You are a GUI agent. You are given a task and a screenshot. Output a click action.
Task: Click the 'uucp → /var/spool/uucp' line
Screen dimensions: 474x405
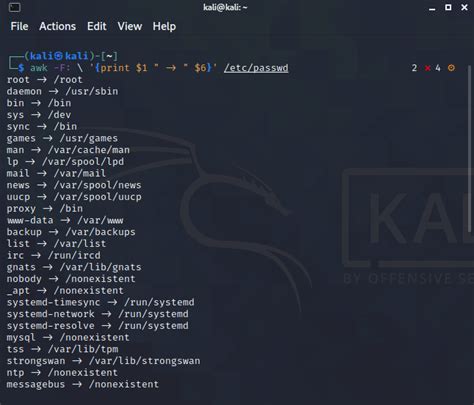point(74,197)
